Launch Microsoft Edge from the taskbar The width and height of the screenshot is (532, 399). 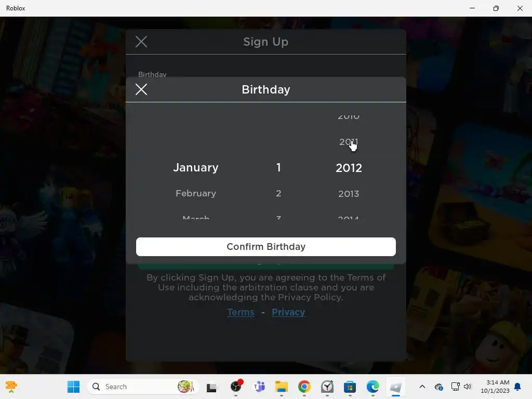(x=373, y=387)
